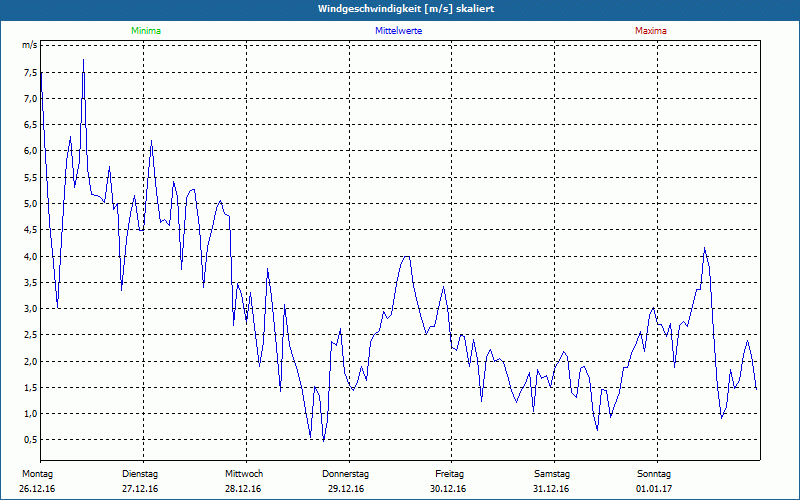Click the date 30.12.16

click(448, 489)
